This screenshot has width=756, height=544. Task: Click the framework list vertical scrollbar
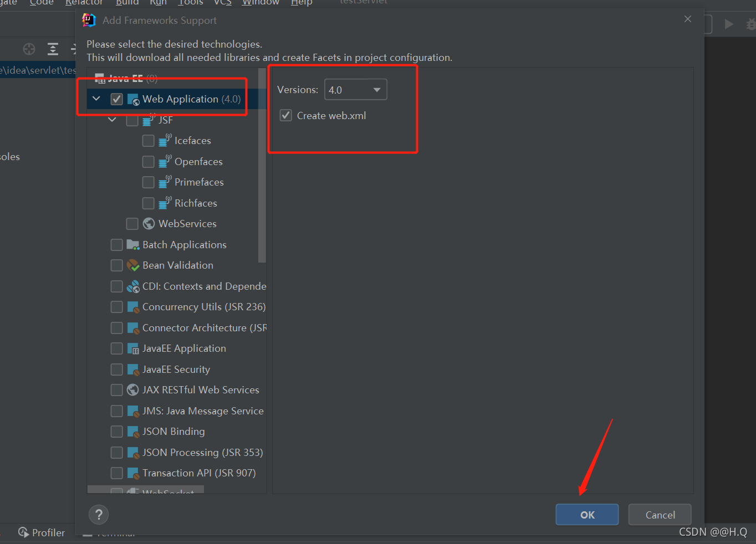pyautogui.click(x=262, y=165)
